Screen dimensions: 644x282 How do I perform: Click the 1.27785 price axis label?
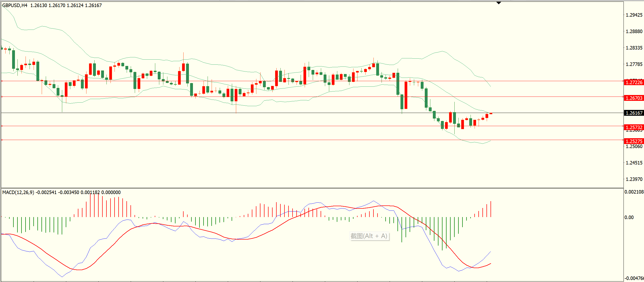click(634, 64)
